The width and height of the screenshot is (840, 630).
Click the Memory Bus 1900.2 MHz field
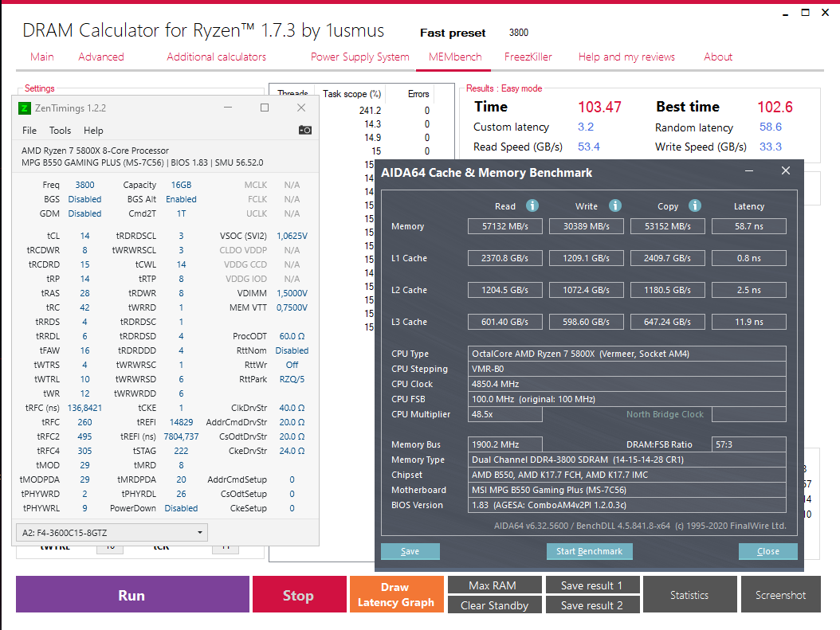pos(504,444)
